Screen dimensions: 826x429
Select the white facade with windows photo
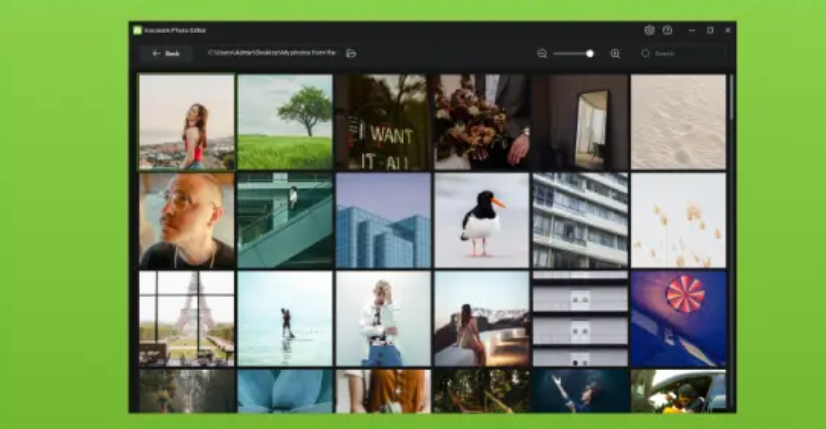click(580, 319)
